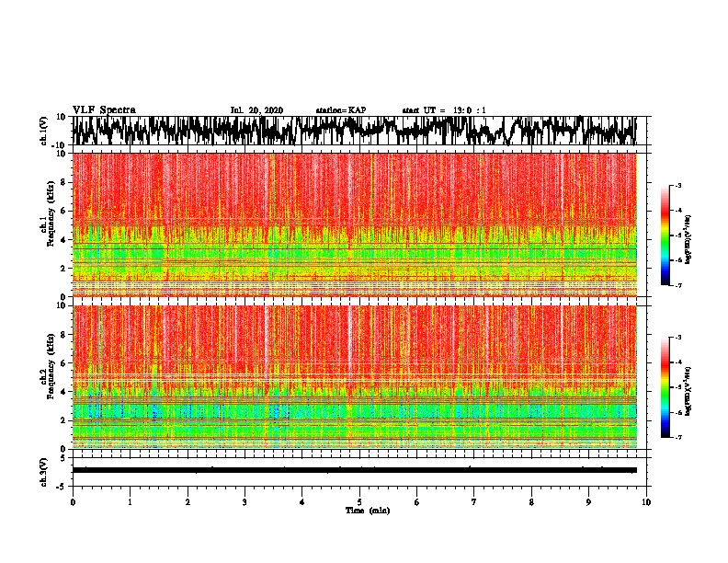Click the ch.2 "Frequency (kHz)" axis label
This screenshot has width=728, height=563.
point(49,366)
